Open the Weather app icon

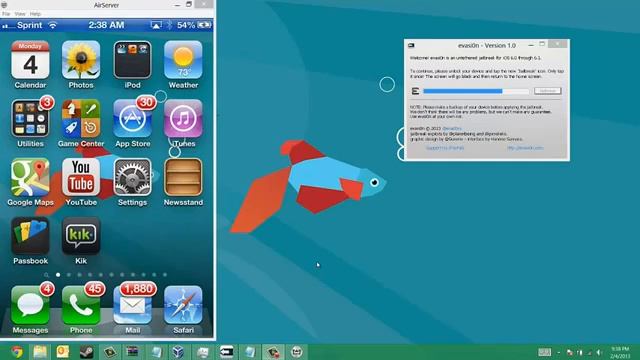pyautogui.click(x=183, y=60)
